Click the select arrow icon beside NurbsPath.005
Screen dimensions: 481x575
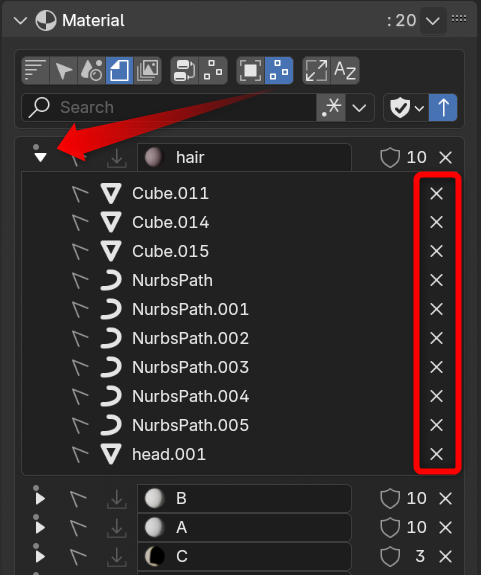tap(80, 425)
